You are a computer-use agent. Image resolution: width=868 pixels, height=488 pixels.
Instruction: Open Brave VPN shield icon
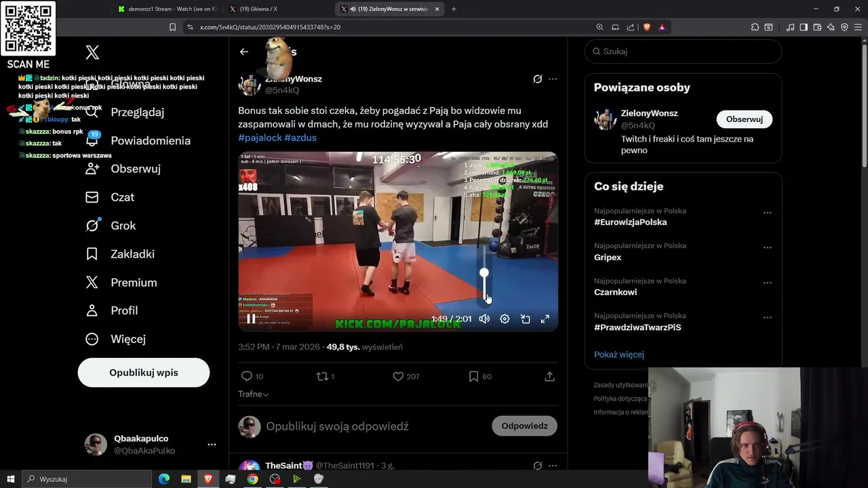point(844,27)
